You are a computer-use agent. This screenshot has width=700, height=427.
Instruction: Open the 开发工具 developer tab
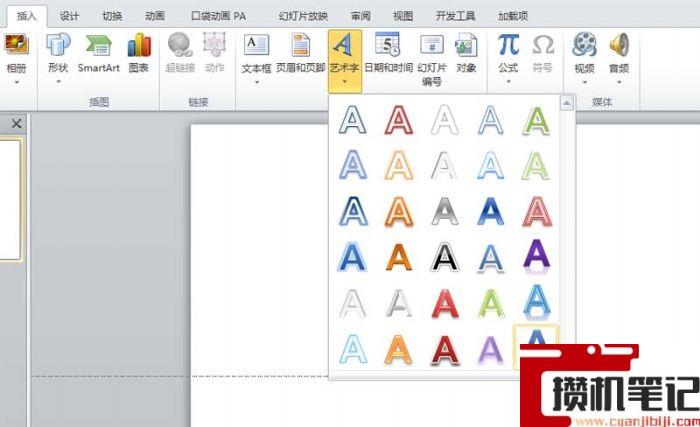tap(455, 16)
